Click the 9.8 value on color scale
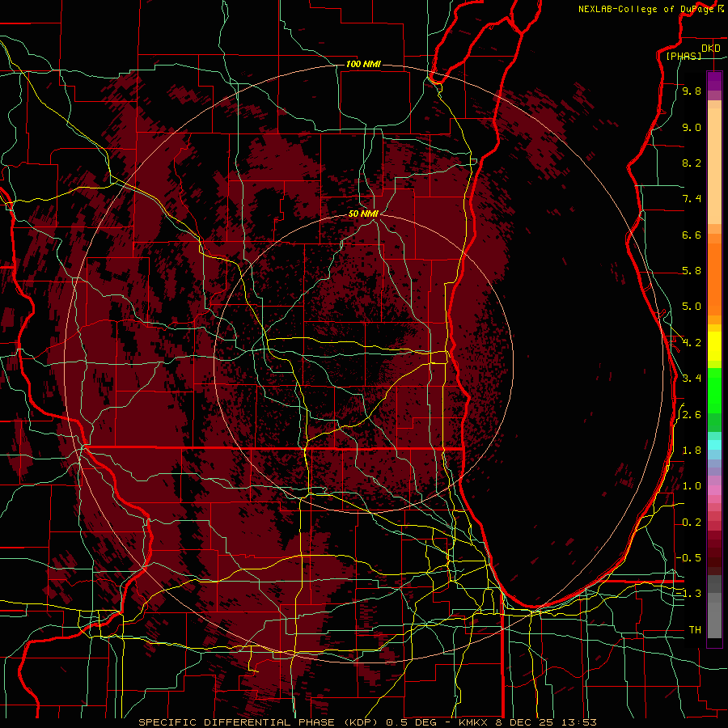This screenshot has height=728, width=728. (692, 91)
